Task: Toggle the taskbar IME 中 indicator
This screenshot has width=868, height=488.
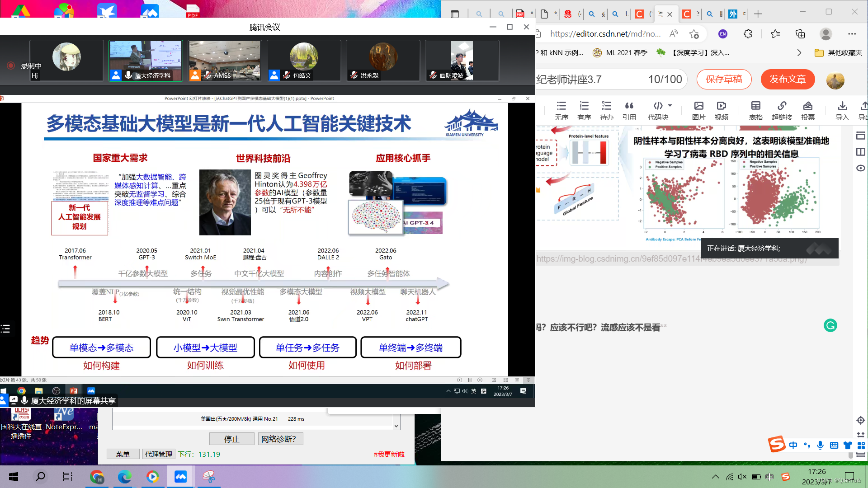Action: [769, 477]
